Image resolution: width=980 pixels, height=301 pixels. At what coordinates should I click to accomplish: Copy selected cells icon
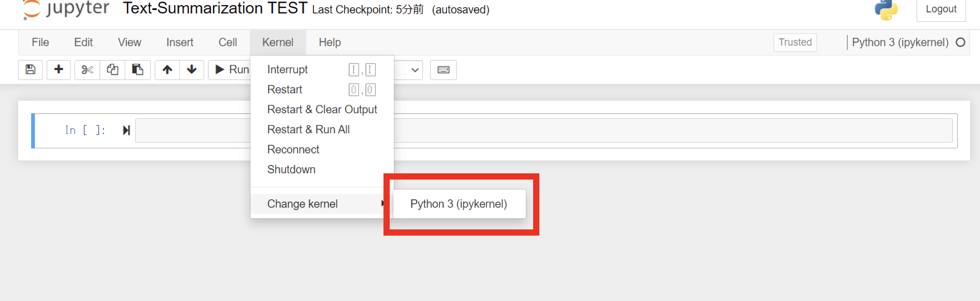pos(112,70)
